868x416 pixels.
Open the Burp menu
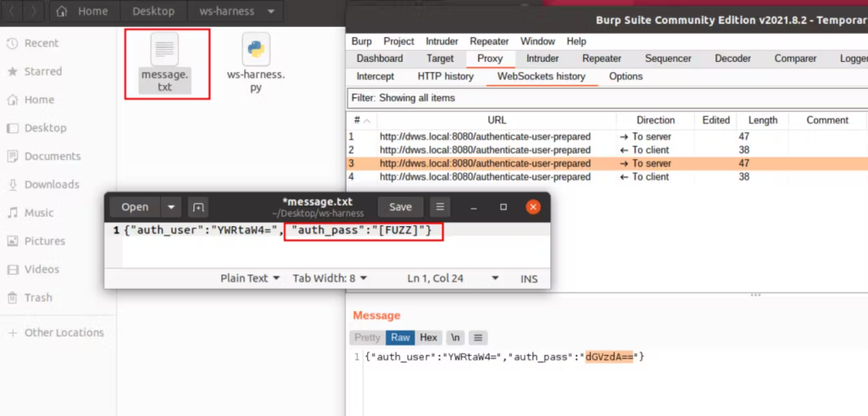[361, 42]
